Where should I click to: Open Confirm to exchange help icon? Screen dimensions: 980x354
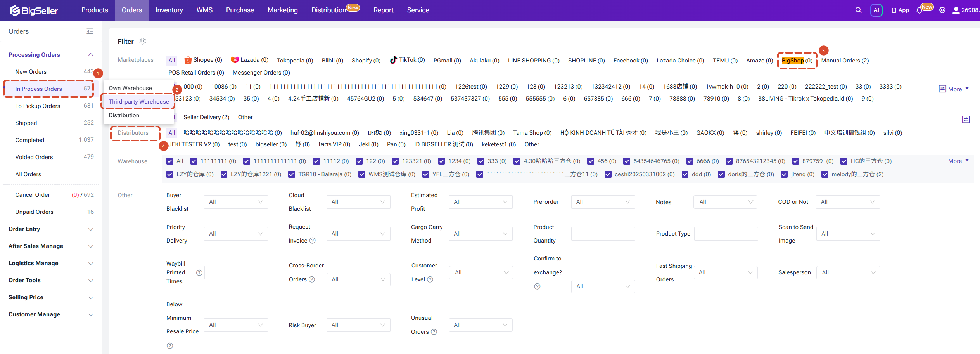(537, 286)
